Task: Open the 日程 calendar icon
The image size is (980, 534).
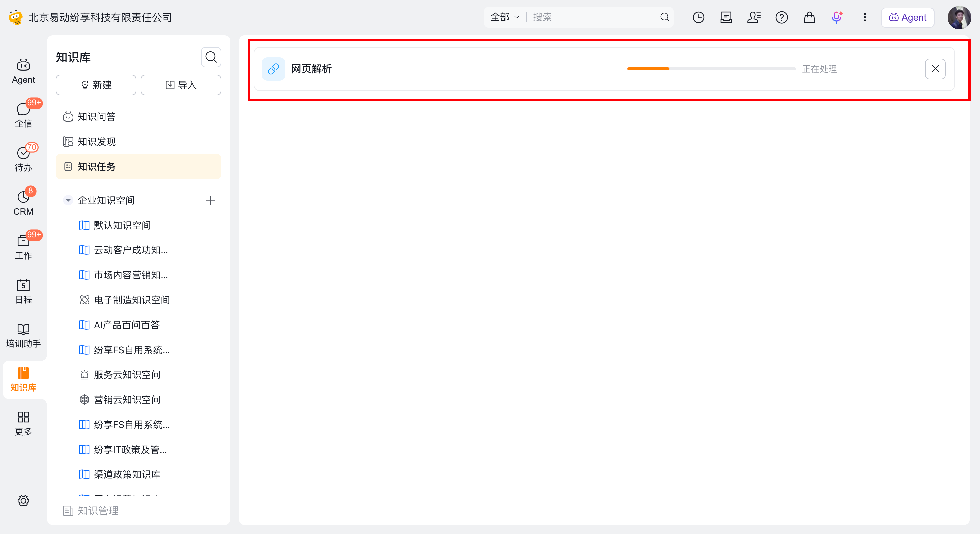Action: point(23,291)
